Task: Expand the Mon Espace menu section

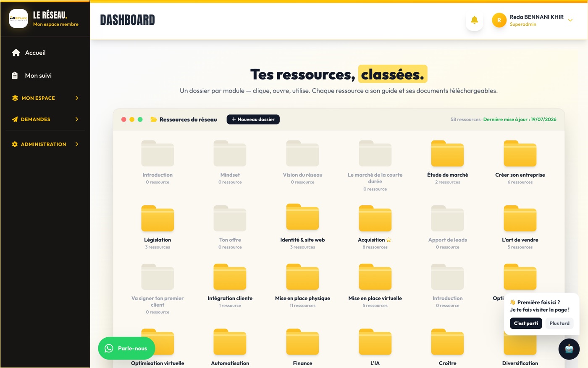Action: click(45, 98)
